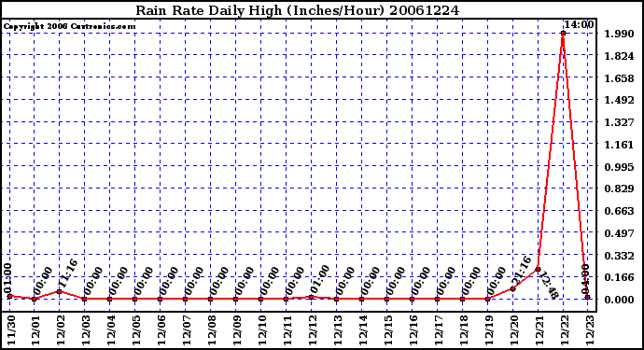Click the 11/30 date on the x-axis
644x350 pixels.
coord(11,330)
